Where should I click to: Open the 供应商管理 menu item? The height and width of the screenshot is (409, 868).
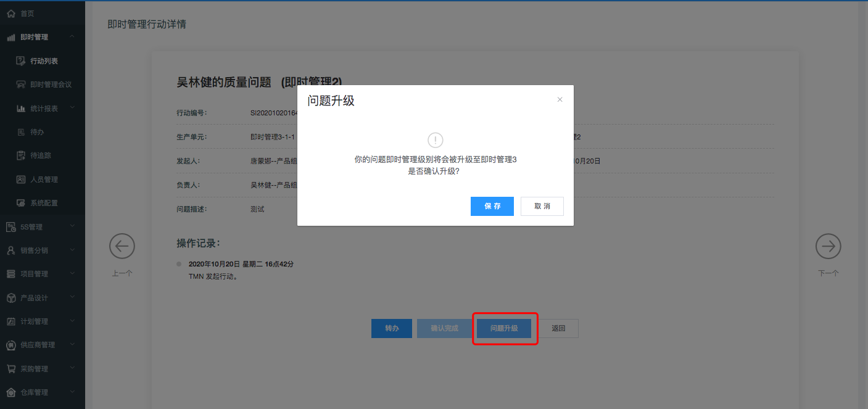[x=38, y=345]
